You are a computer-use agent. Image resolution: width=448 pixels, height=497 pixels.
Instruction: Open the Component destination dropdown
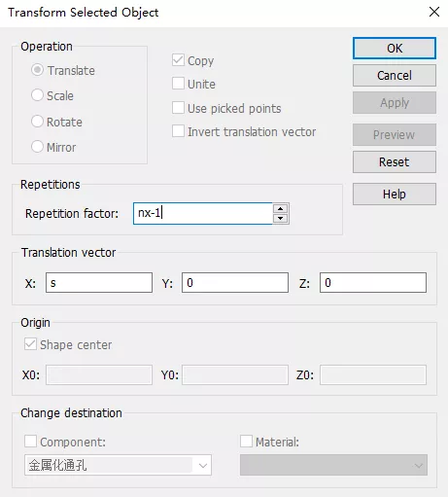click(118, 465)
